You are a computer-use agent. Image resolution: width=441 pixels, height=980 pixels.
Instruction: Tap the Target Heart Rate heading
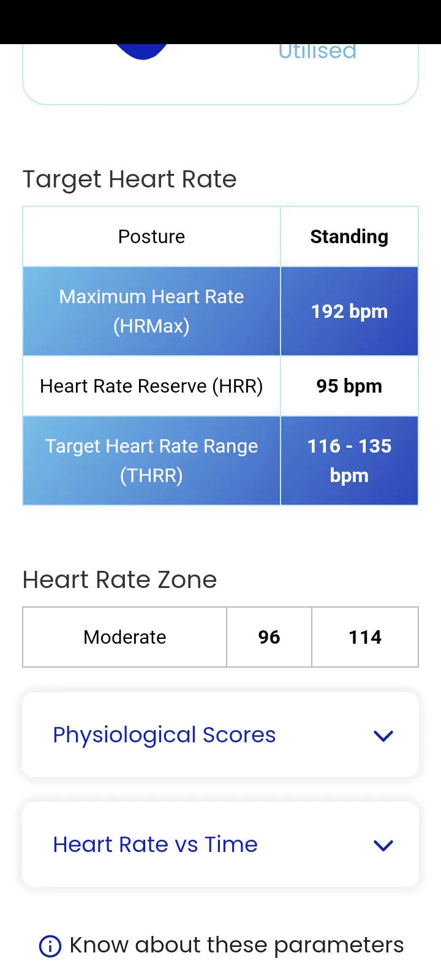[129, 179]
